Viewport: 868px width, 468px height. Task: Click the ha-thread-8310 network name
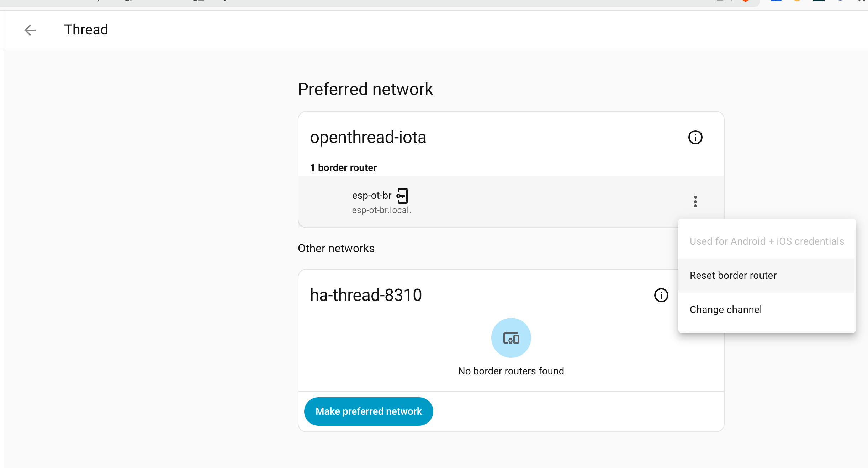coord(366,295)
